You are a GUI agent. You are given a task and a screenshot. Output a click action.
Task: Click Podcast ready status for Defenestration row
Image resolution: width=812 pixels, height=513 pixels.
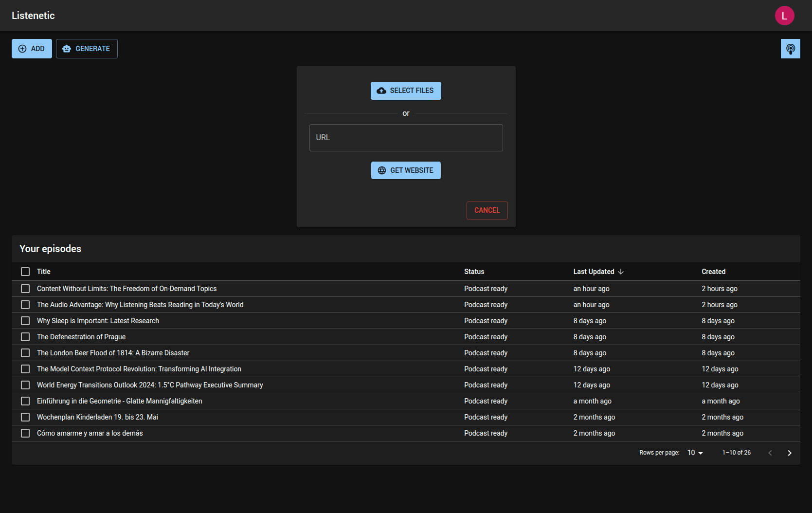click(486, 337)
